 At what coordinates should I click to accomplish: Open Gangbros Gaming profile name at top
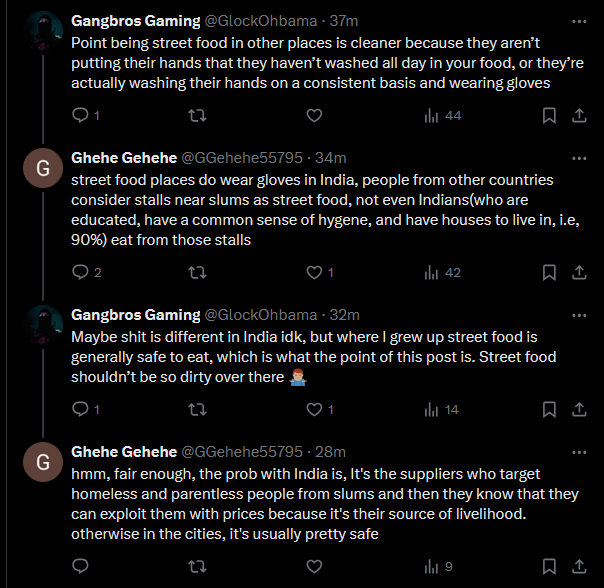pyautogui.click(x=136, y=21)
